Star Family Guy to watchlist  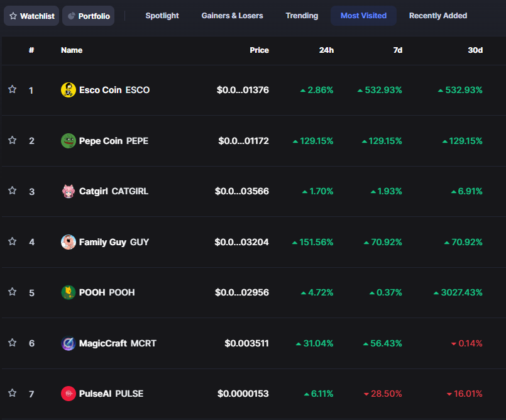13,241
